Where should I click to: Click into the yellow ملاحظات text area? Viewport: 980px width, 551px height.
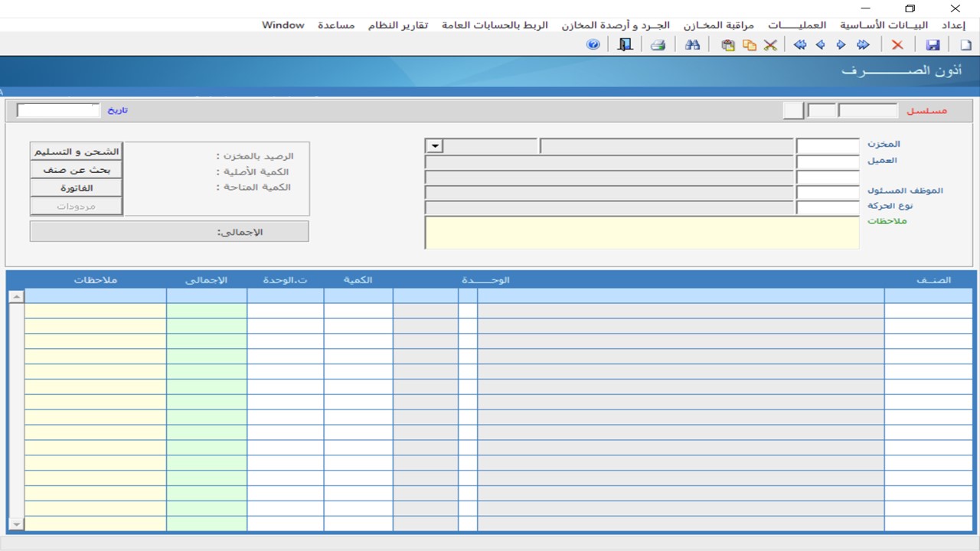click(x=642, y=233)
